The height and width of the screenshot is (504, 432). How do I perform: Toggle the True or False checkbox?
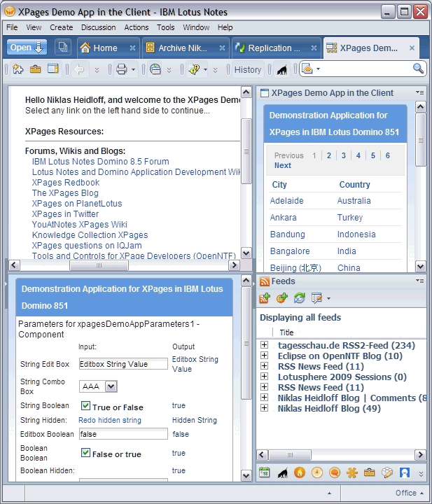click(x=85, y=405)
